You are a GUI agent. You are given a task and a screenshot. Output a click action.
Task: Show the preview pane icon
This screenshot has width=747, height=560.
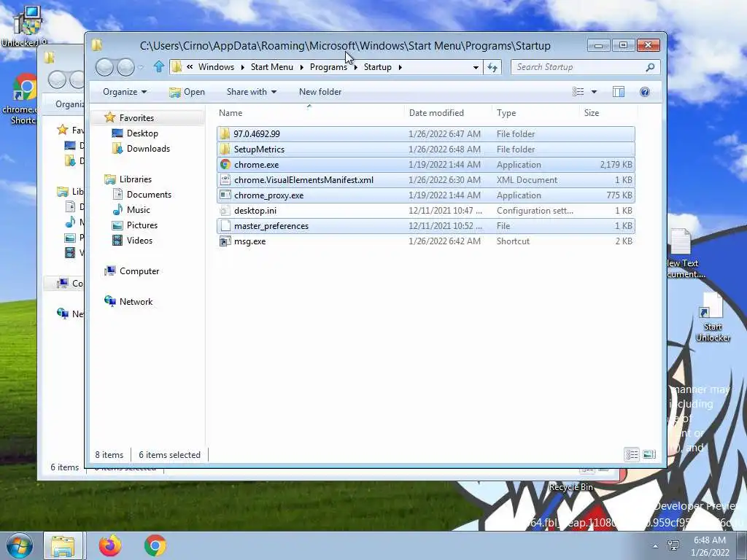click(x=619, y=92)
